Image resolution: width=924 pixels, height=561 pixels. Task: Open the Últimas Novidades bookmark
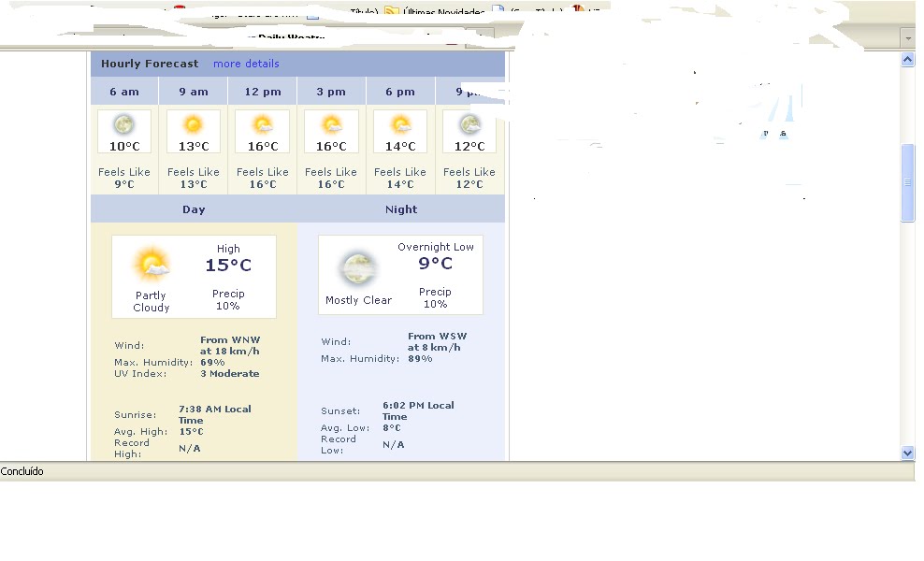[435, 10]
